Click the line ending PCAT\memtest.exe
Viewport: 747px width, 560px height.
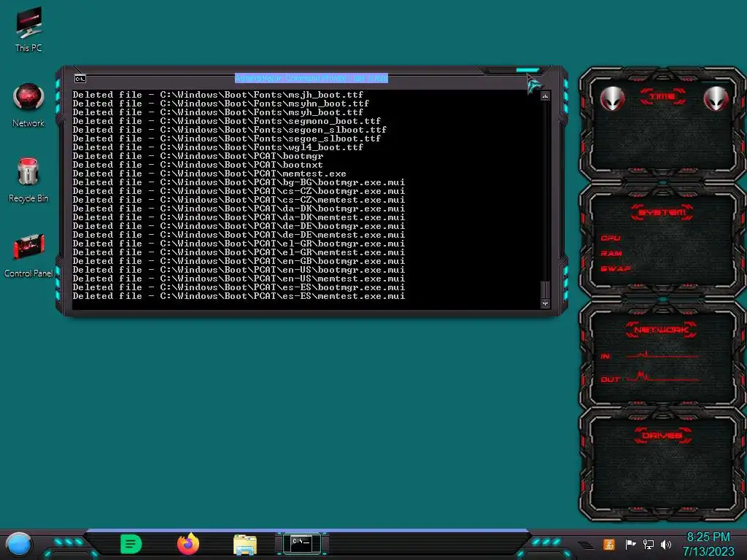click(x=209, y=174)
